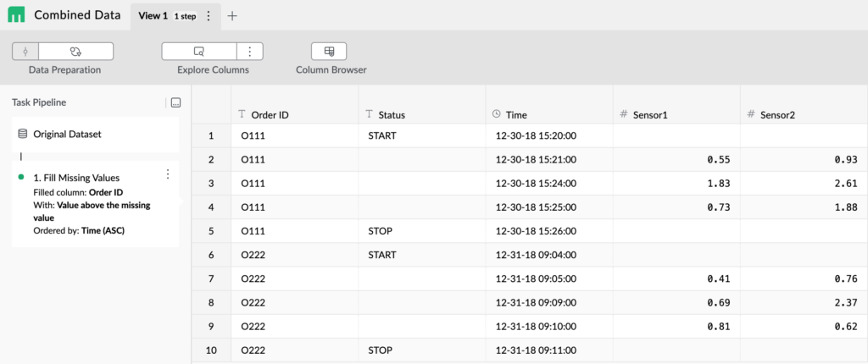
Task: Open the Column Browser icon button
Action: coord(329,52)
